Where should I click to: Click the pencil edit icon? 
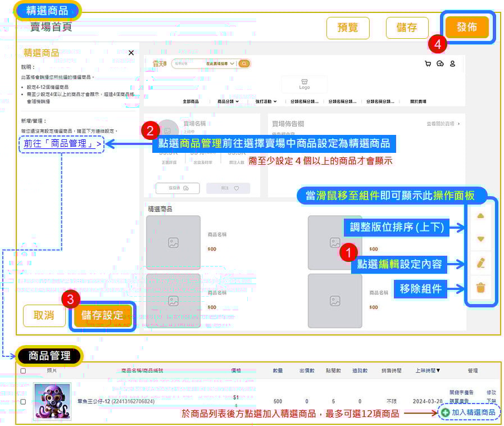pyautogui.click(x=480, y=263)
